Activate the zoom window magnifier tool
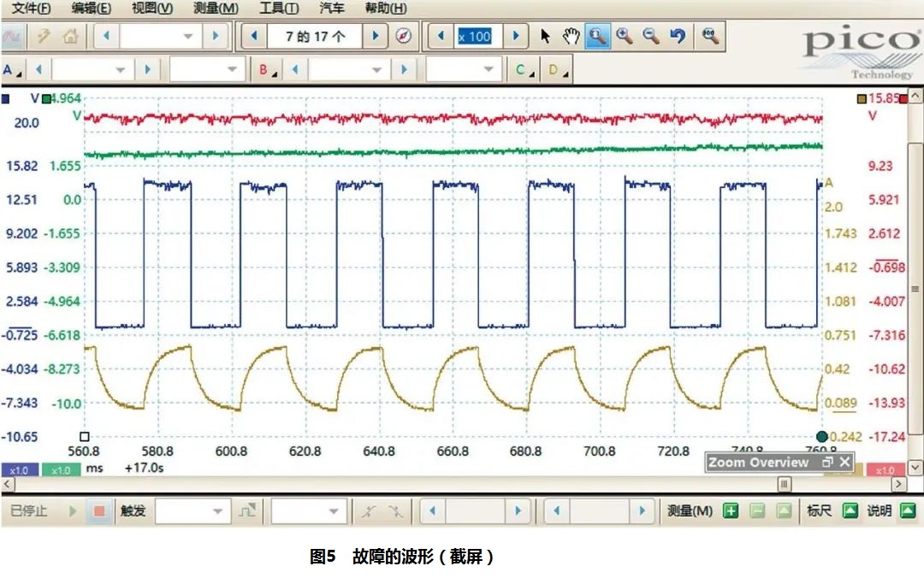This screenshot has width=924, height=578. (597, 37)
